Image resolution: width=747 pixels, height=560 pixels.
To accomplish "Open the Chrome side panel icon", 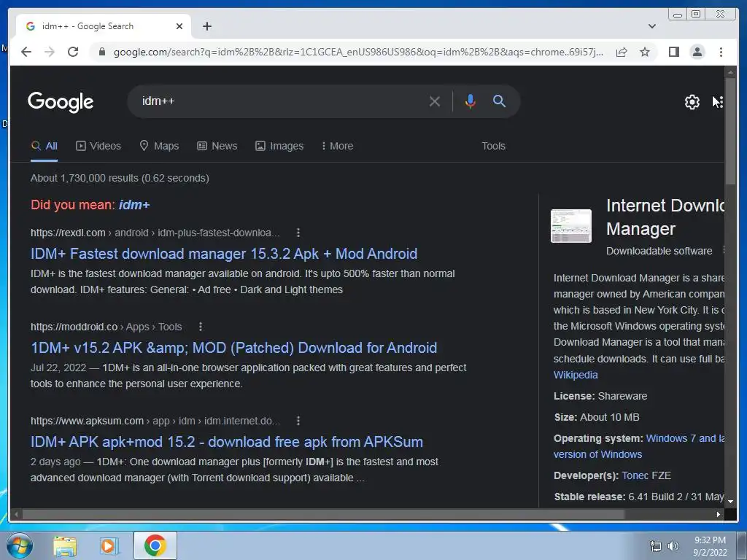I will [x=673, y=52].
